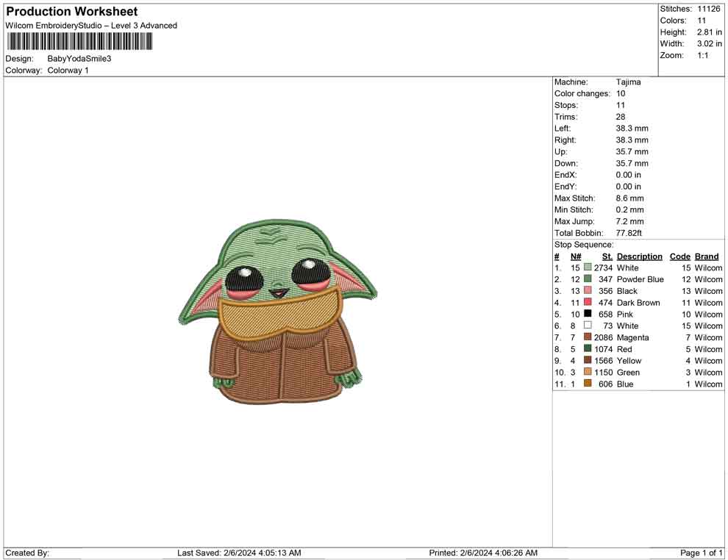Screen dimensions: 728x560
Task: Click the Powder Blue description in stop 2
Action: (640, 279)
